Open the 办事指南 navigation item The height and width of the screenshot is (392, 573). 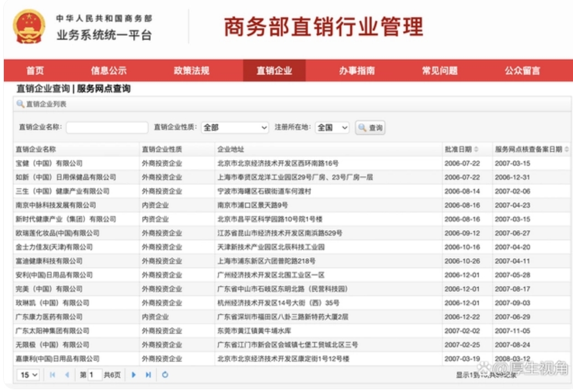357,71
